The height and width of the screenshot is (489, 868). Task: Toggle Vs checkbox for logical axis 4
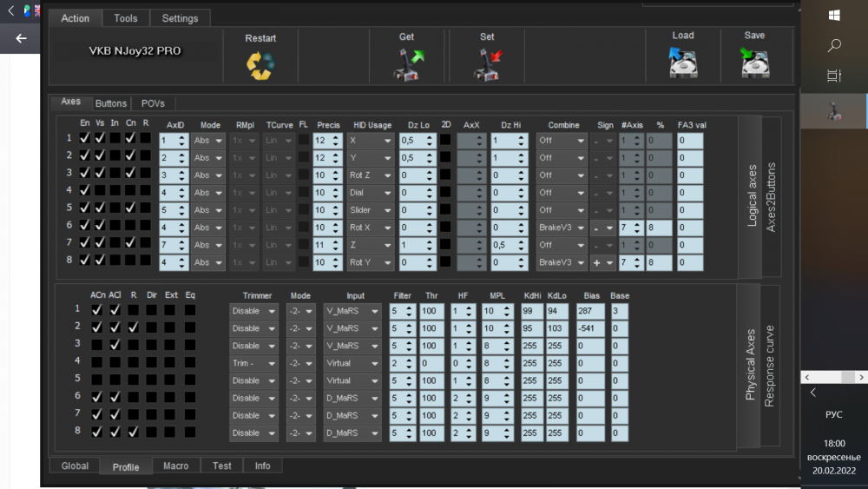tap(100, 190)
